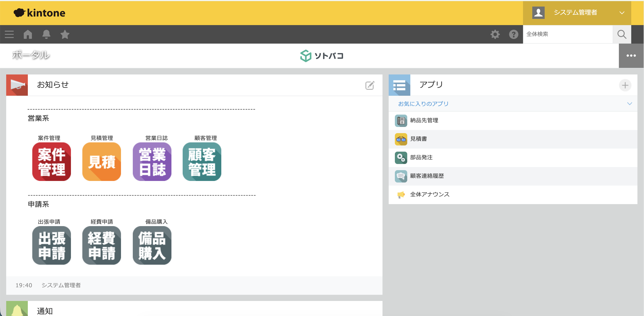
Task: Open notifications bell in toolbar
Action: click(46, 34)
